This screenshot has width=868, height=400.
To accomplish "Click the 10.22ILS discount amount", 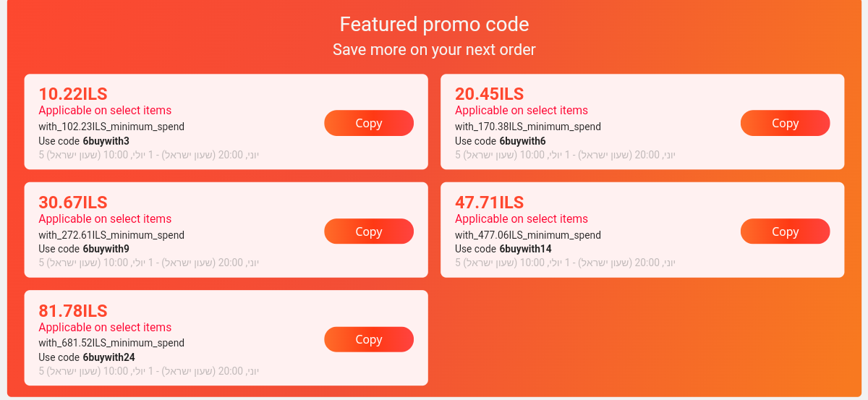I will (x=73, y=94).
